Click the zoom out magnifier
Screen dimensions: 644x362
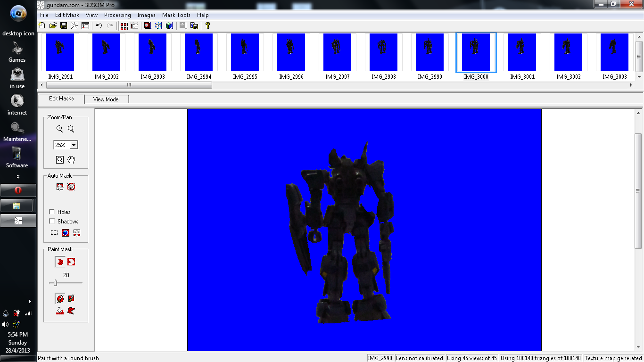coord(71,129)
